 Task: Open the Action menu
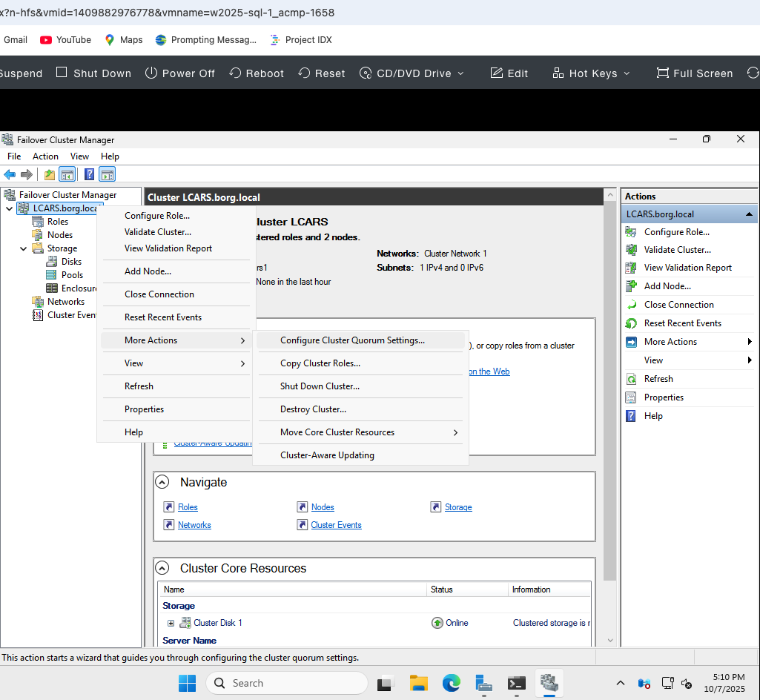45,156
